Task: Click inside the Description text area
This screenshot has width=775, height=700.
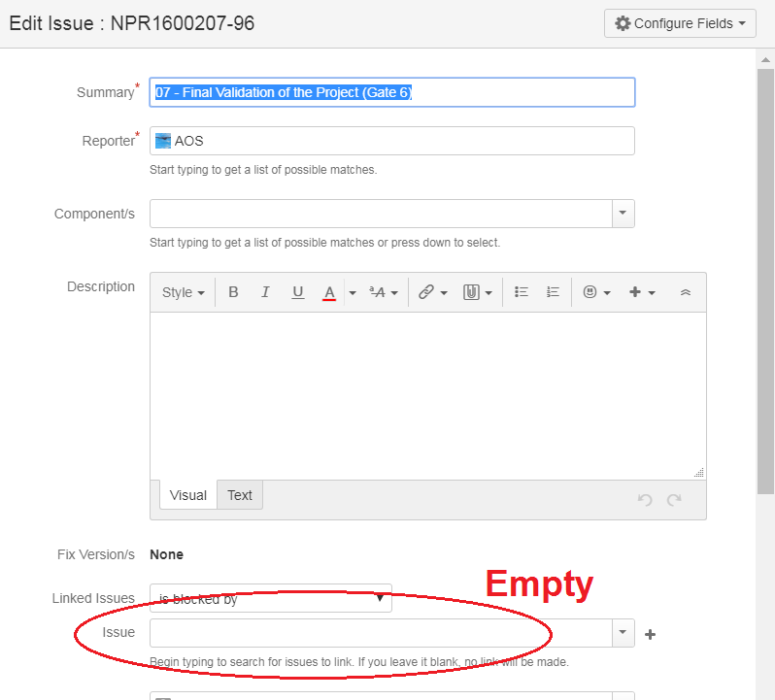Action: 428,396
